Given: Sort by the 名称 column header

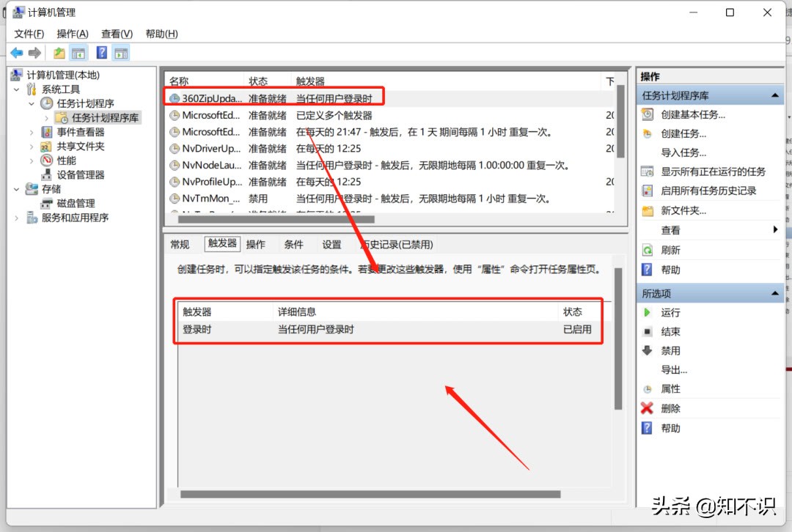Looking at the screenshot, I should click(x=205, y=81).
